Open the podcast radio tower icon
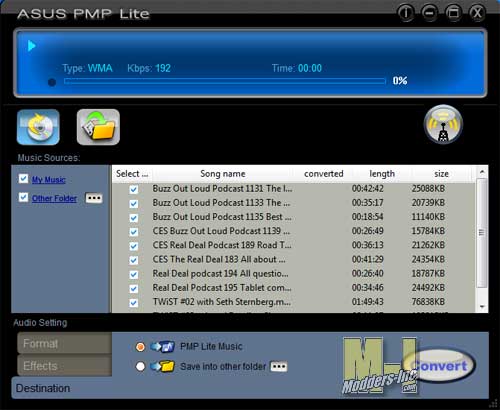The height and width of the screenshot is (410, 500). [x=443, y=124]
